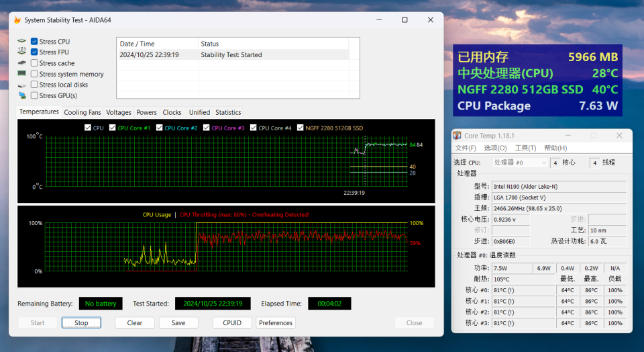
Task: Click the CPUID button
Action: [232, 323]
